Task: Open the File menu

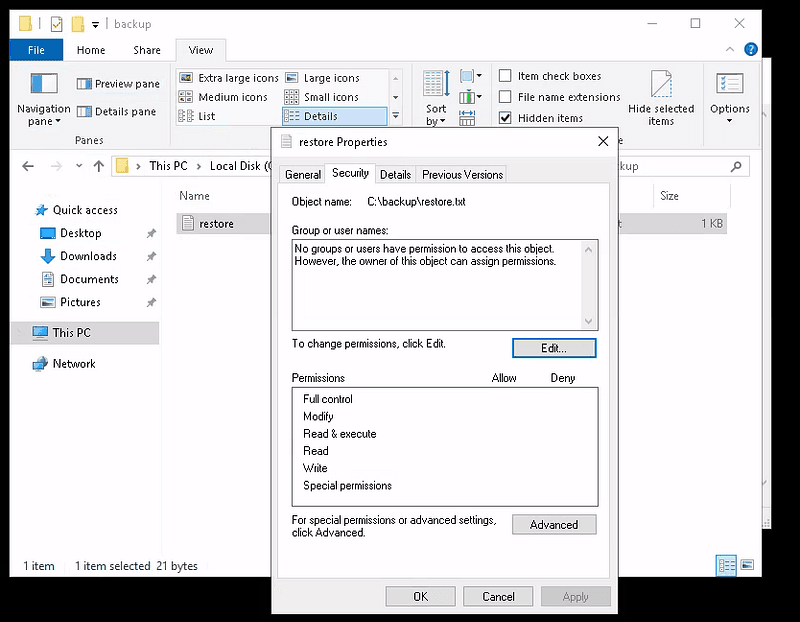Action: pyautogui.click(x=36, y=49)
